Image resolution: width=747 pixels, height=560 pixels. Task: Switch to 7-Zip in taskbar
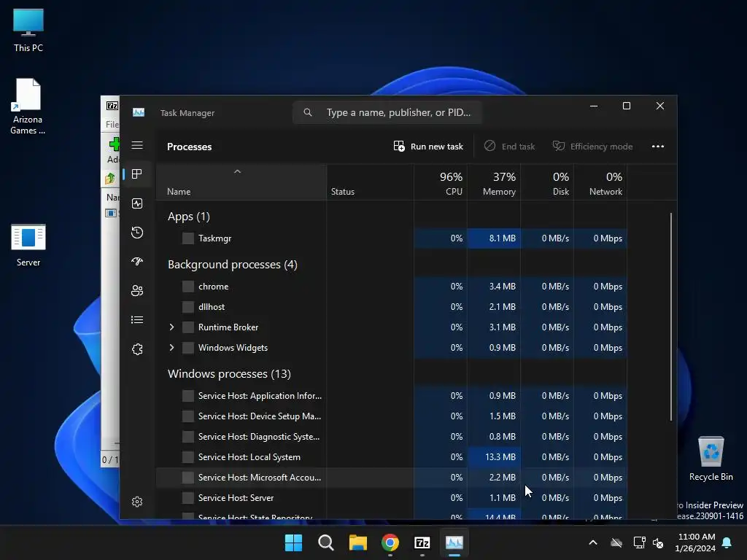(x=422, y=542)
